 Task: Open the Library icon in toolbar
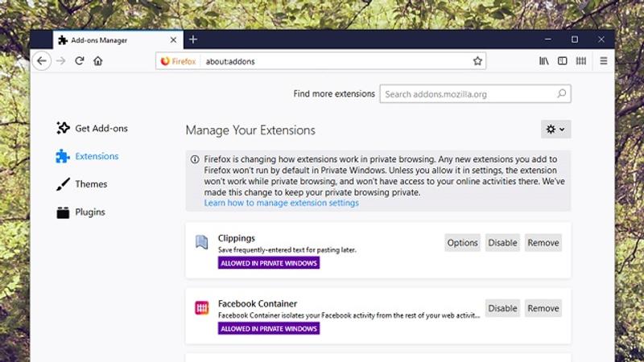coord(544,61)
